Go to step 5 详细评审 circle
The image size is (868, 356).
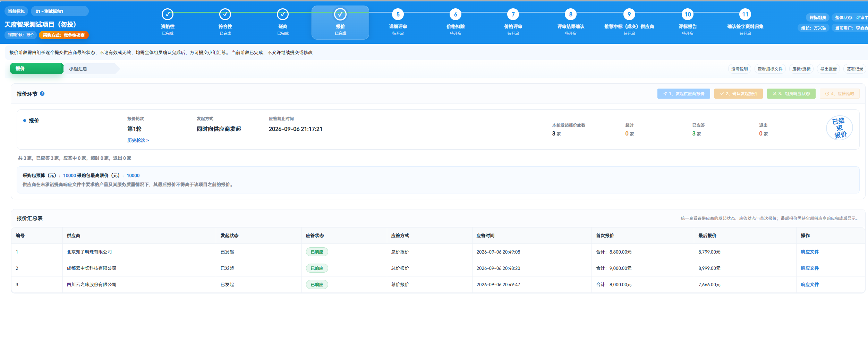coord(398,14)
